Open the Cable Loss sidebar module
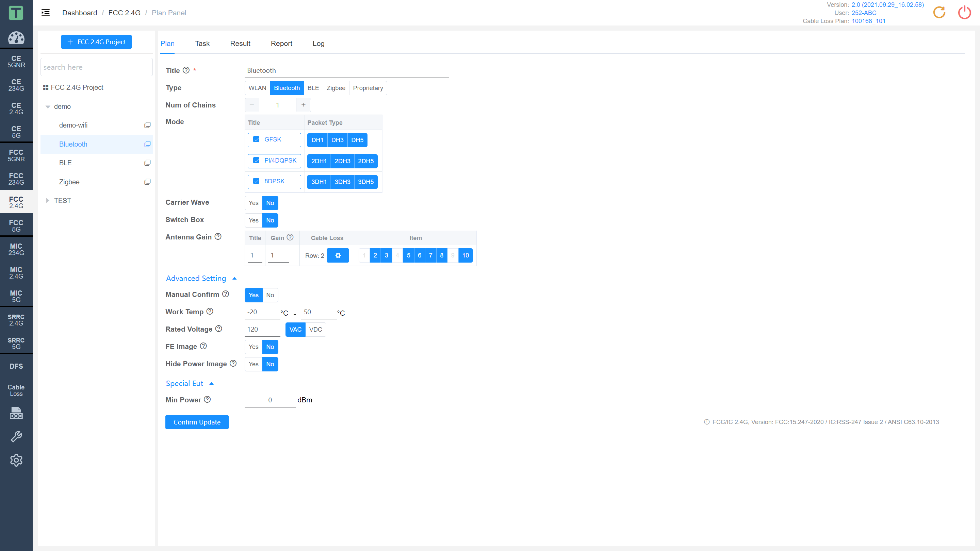This screenshot has height=551, width=980. (16, 390)
